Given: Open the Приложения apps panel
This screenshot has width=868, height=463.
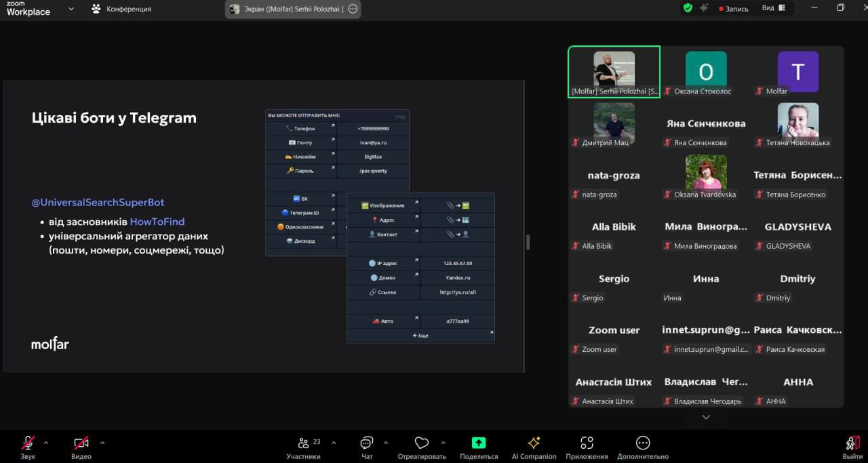Looking at the screenshot, I should coord(587,447).
